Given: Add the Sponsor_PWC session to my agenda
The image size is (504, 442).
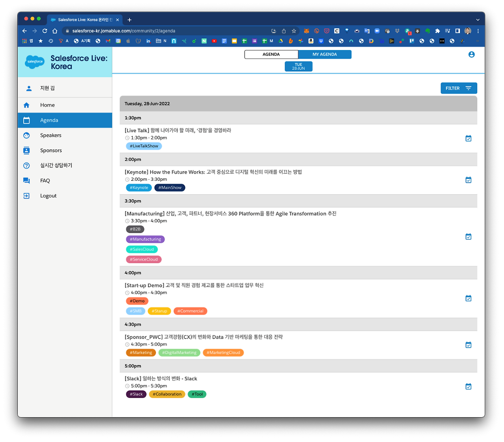Looking at the screenshot, I should (x=468, y=345).
